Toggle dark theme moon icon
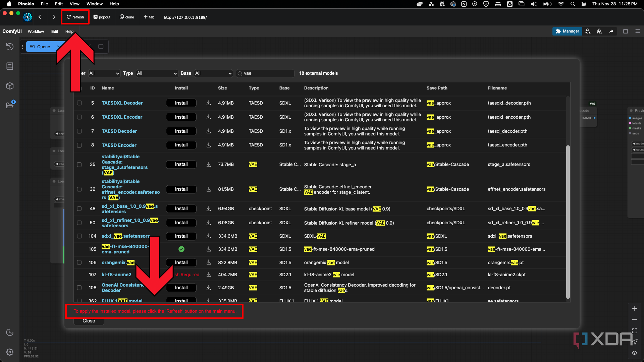 10,332
